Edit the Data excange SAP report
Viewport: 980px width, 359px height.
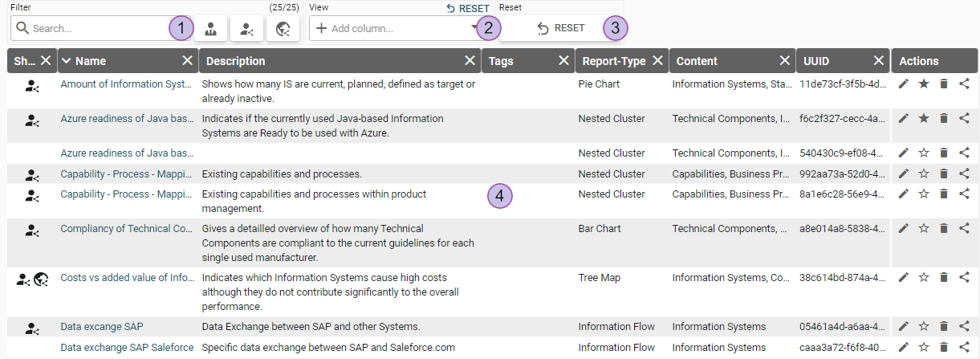tap(904, 327)
